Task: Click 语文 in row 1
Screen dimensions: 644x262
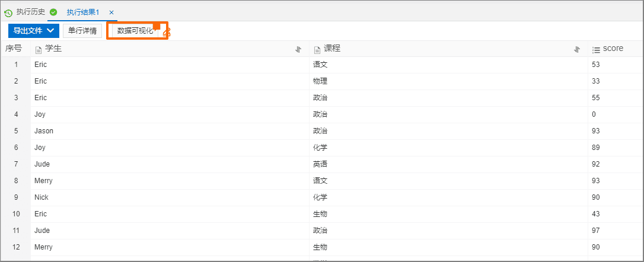Action: (x=320, y=65)
